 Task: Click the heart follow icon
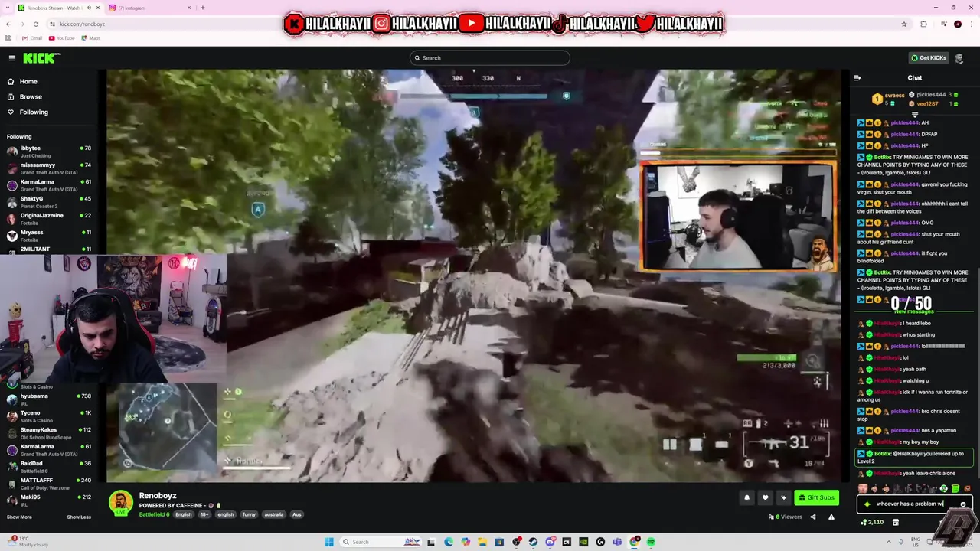[x=765, y=497]
